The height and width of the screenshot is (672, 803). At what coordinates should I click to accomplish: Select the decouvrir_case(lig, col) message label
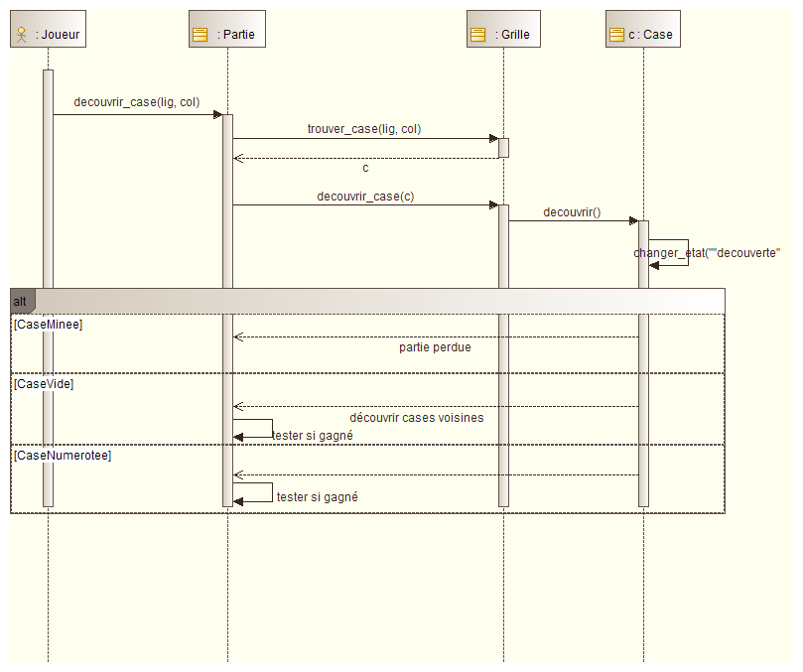coord(136,102)
